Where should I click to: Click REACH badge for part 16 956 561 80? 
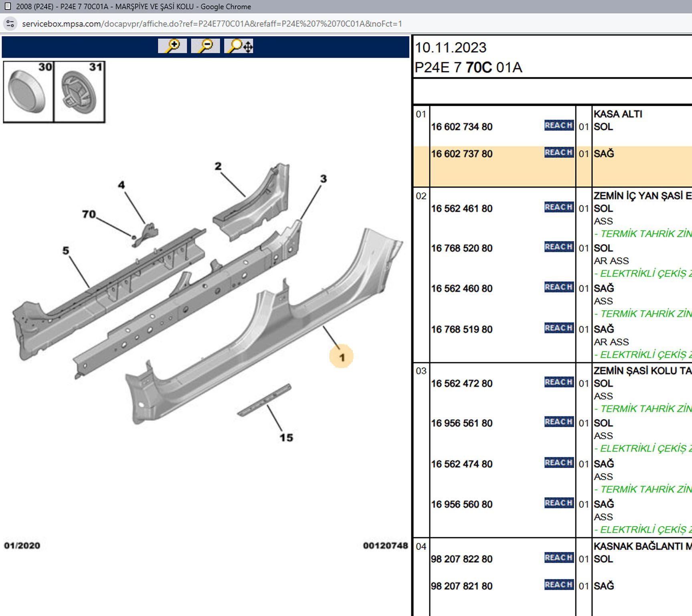coord(559,422)
